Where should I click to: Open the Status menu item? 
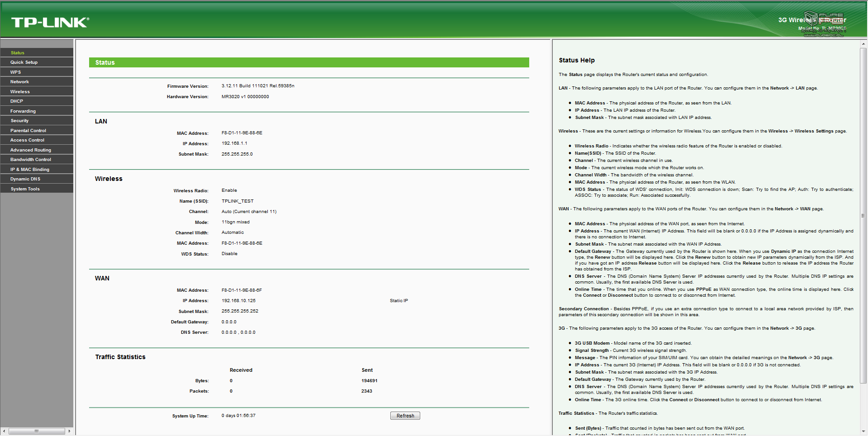18,53
